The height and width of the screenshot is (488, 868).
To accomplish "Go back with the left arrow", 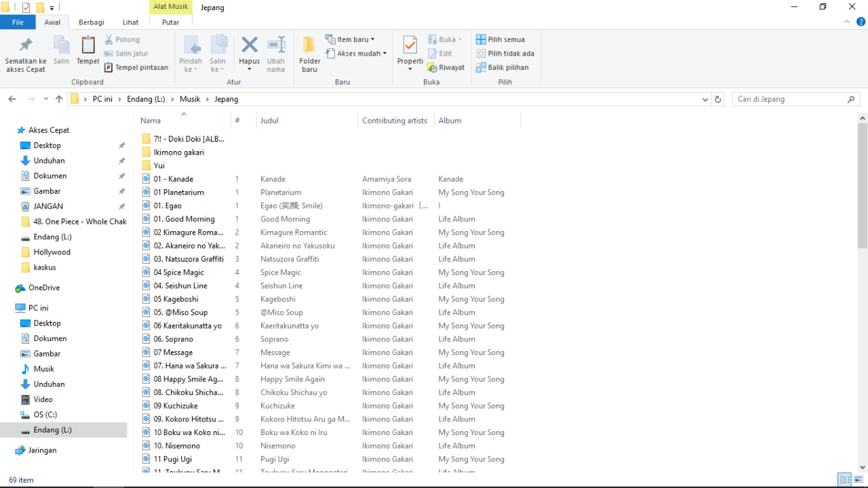I will pos(12,99).
